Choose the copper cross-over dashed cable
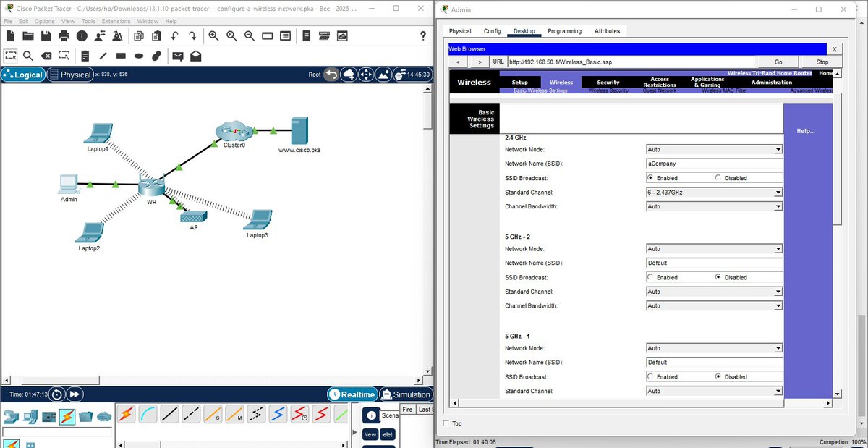This screenshot has height=448, width=868. coord(191,414)
